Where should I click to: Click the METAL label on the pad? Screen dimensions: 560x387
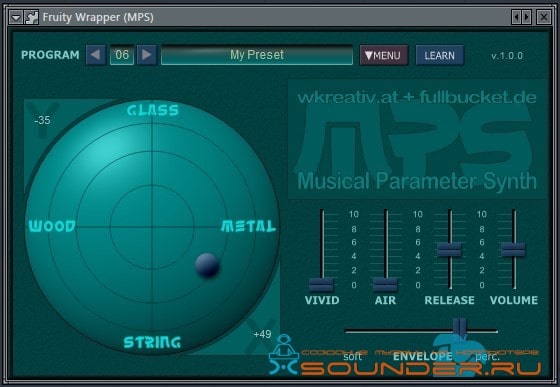pyautogui.click(x=249, y=226)
